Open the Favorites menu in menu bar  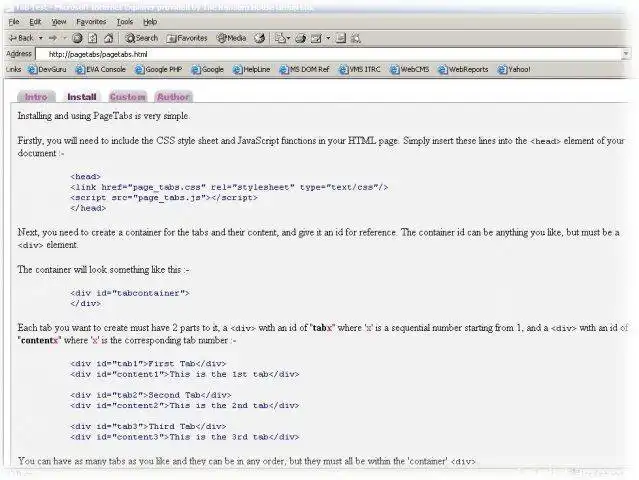pyautogui.click(x=91, y=22)
